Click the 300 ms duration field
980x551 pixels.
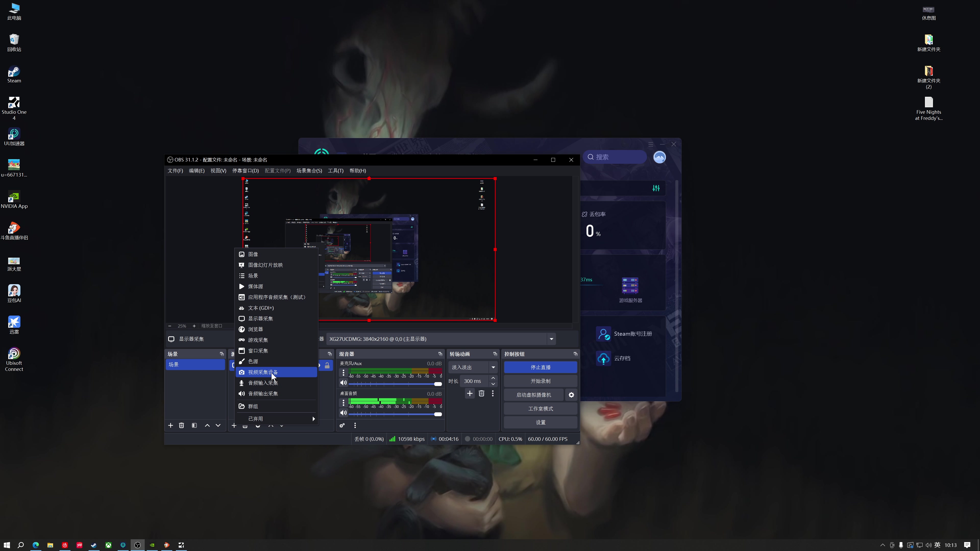pyautogui.click(x=474, y=381)
